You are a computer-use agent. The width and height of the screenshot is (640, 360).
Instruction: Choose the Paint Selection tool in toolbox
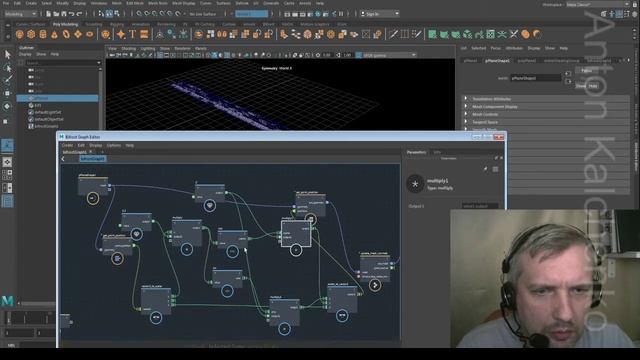tap(7, 80)
